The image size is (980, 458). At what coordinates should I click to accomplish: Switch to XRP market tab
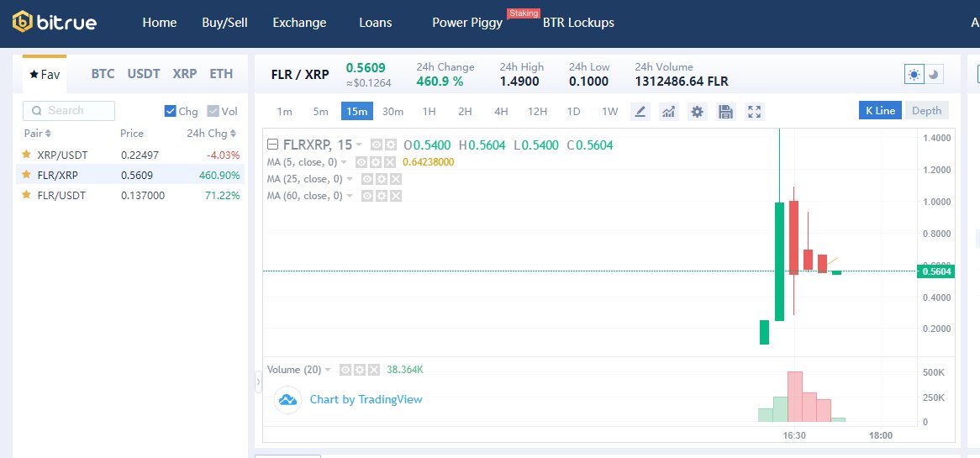point(184,74)
